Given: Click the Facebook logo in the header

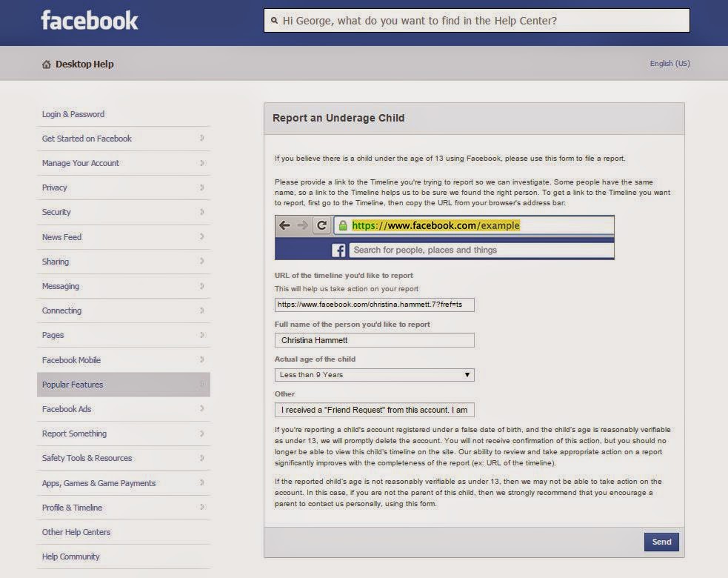Looking at the screenshot, I should coord(90,21).
